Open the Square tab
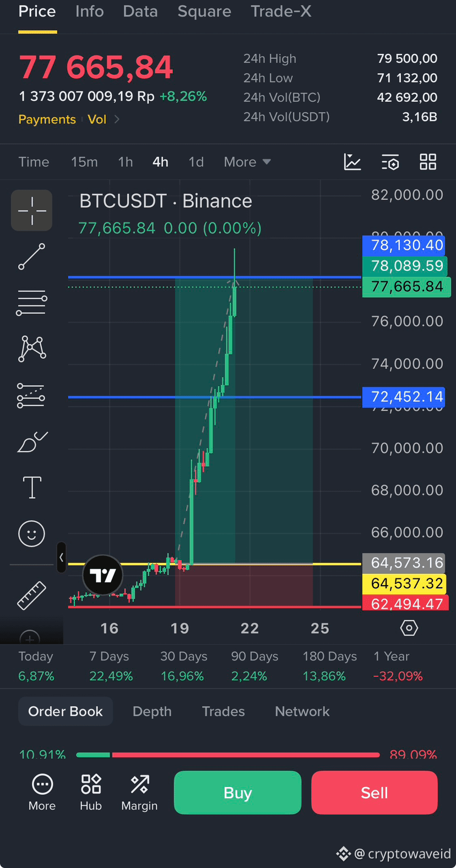Viewport: 456px width, 868px height. 204,12
